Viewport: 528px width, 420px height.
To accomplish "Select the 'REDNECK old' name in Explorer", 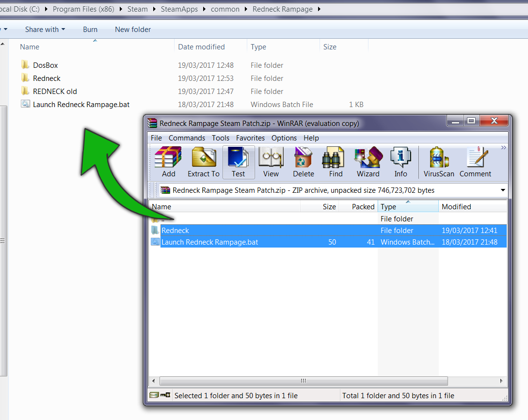I will [55, 91].
